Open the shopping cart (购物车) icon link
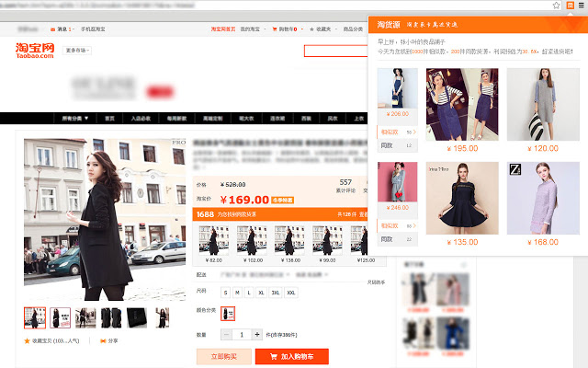This screenshot has width=588, height=368. pyautogui.click(x=275, y=29)
